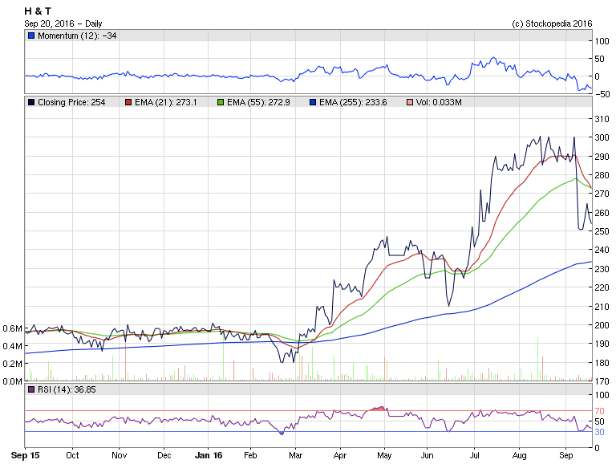Click the 'Mar' x-axis label
Viewport: 616px width, 469px height.
click(295, 455)
